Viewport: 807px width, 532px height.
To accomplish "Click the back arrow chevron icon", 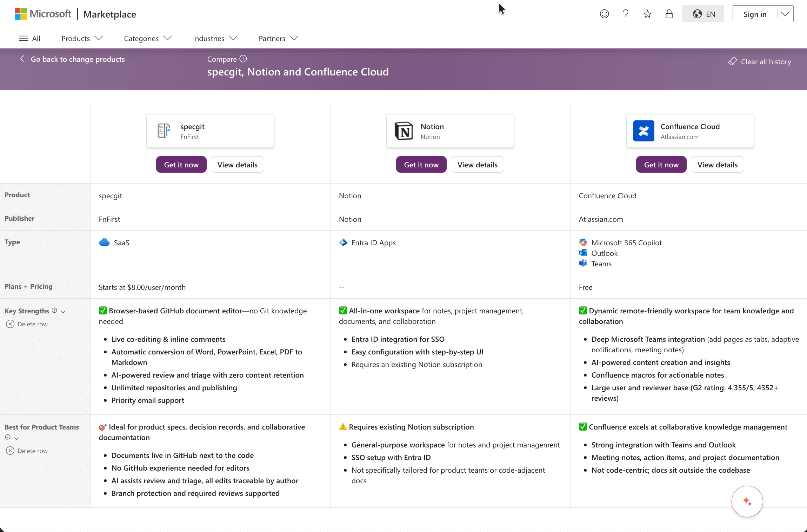I will tap(22, 59).
